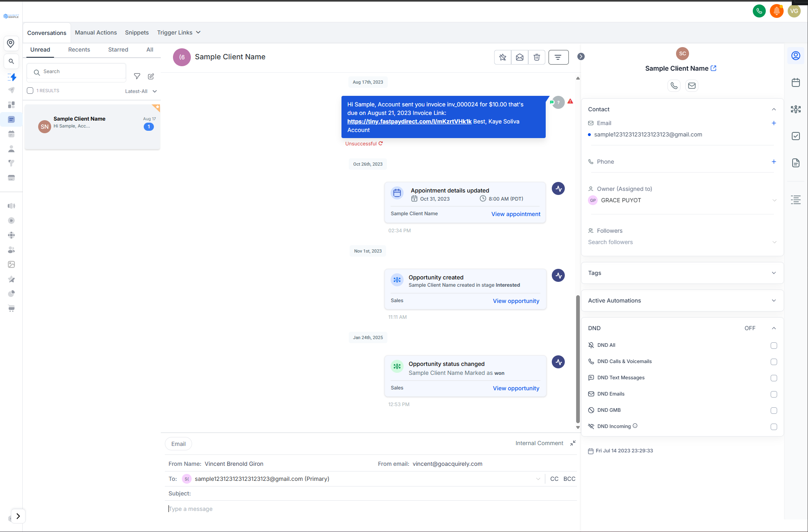Select the Recents tab
The image size is (808, 532).
pos(79,50)
